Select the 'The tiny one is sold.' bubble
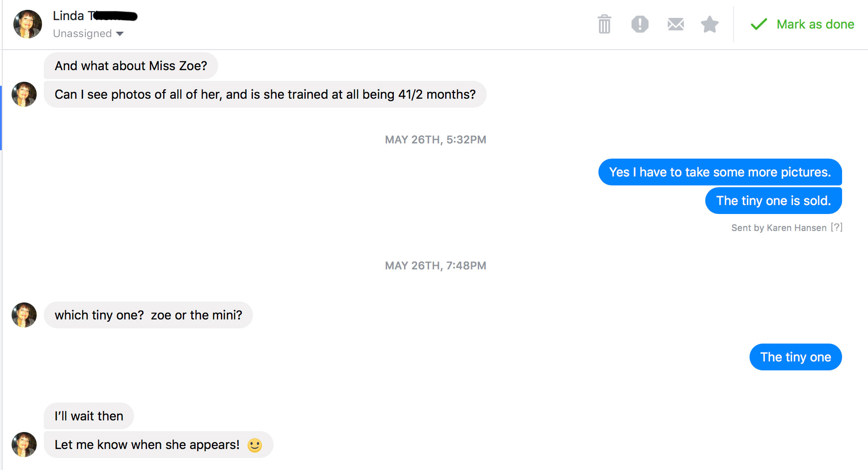 [773, 201]
